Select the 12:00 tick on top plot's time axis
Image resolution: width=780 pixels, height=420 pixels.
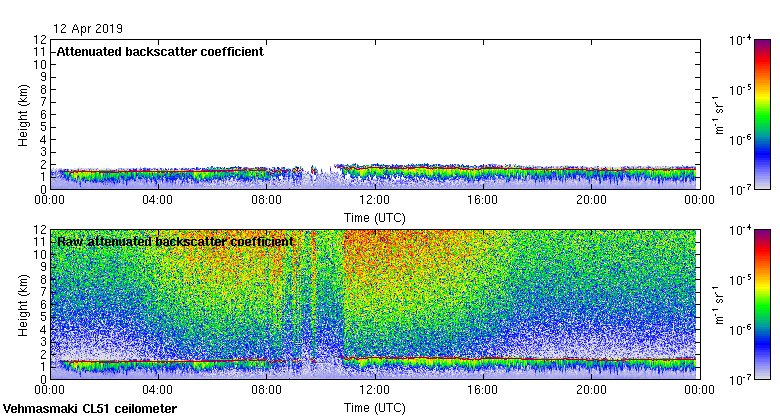[x=374, y=200]
